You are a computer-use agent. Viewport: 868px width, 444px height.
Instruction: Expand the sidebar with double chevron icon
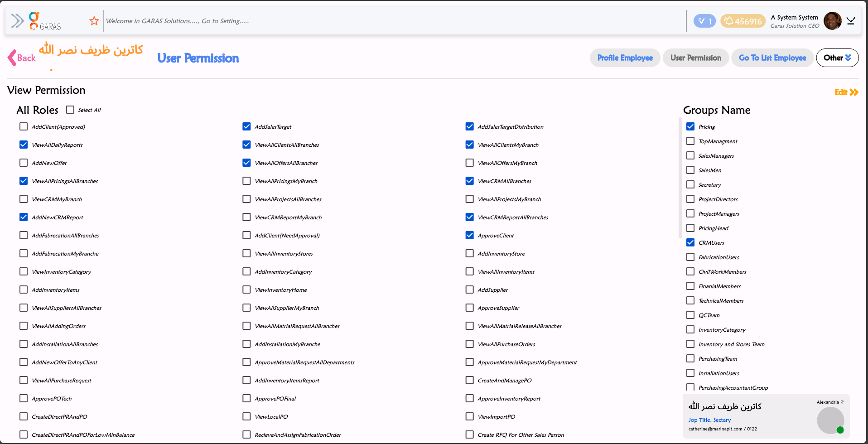coord(17,21)
